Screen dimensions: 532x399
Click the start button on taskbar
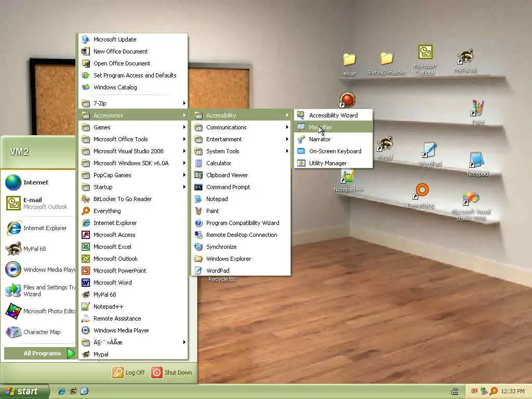25,391
